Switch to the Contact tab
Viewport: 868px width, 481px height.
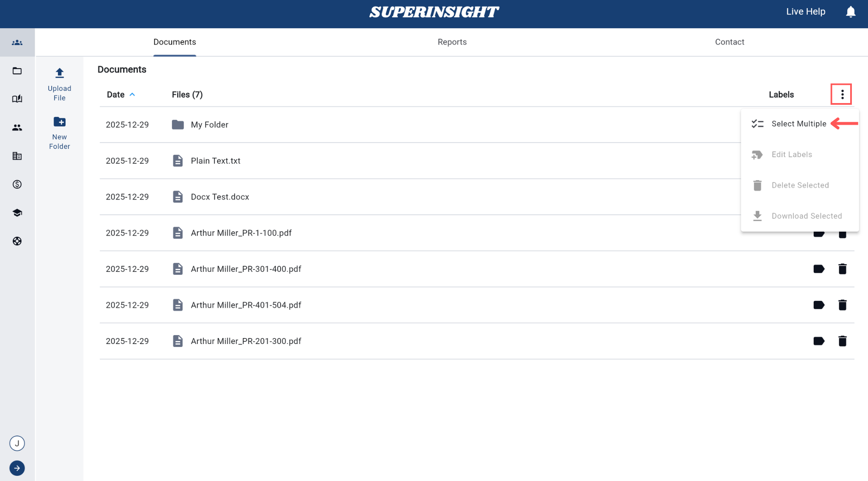click(x=729, y=42)
